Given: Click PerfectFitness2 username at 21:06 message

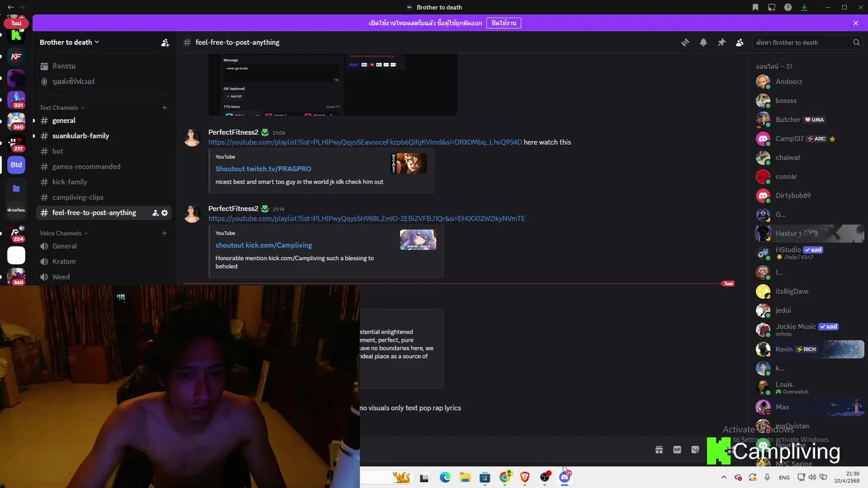Looking at the screenshot, I should [233, 132].
